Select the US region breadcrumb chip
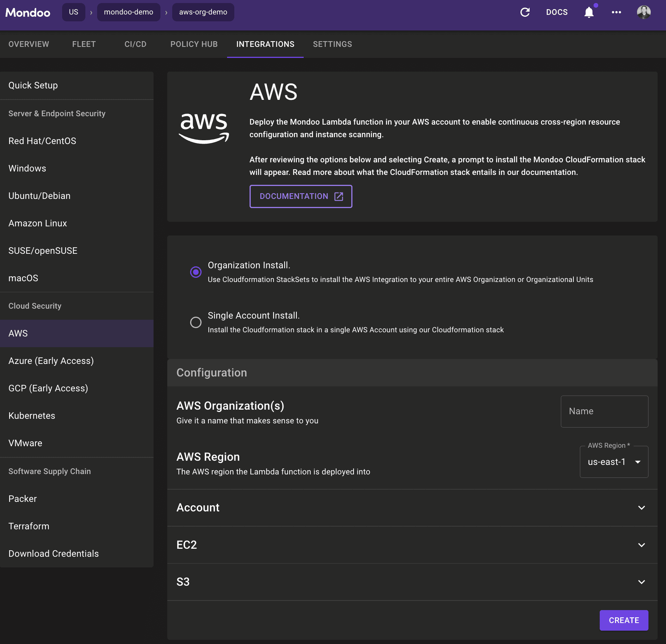 coord(74,12)
